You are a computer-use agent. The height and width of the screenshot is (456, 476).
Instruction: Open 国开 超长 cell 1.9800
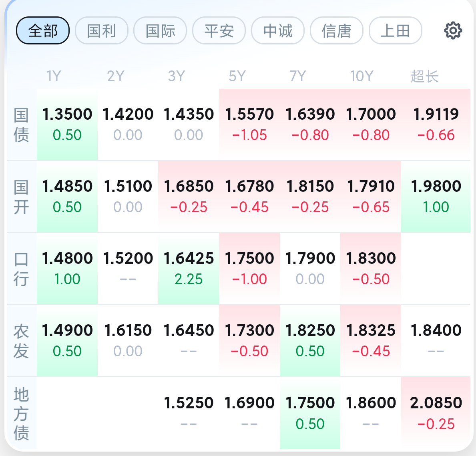(x=436, y=197)
